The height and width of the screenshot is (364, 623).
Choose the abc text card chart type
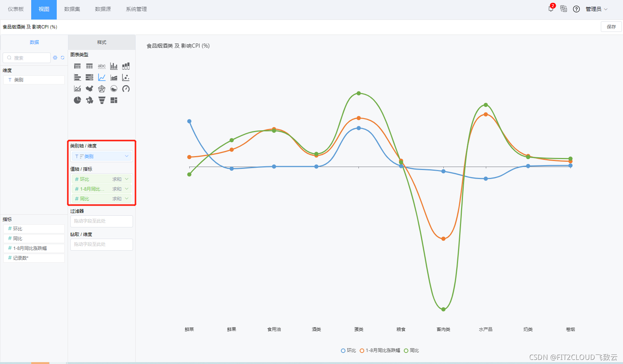pyautogui.click(x=102, y=66)
